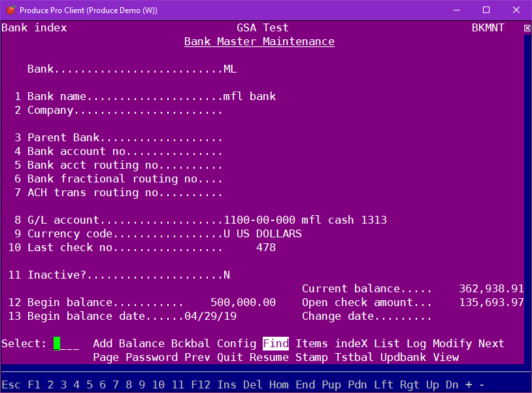Choose the Stamp command
The width and height of the screenshot is (532, 393).
coord(312,358)
